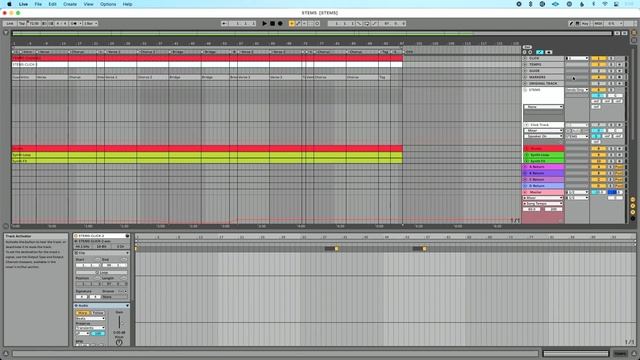Image resolution: width=640 pixels, height=360 pixels.
Task: Open the Master Mixer device chooser
Action: (x=543, y=198)
